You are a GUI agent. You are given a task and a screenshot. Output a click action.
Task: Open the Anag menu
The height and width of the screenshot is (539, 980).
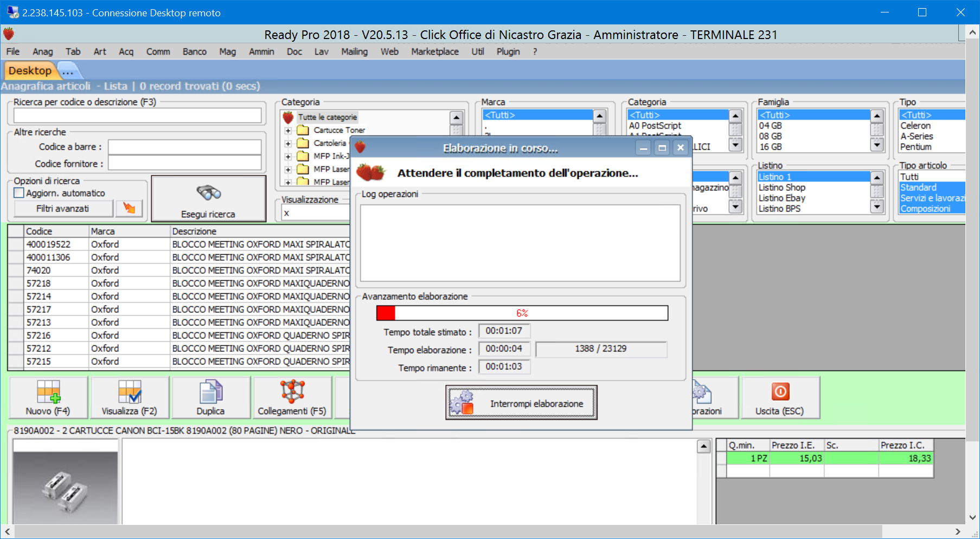43,52
